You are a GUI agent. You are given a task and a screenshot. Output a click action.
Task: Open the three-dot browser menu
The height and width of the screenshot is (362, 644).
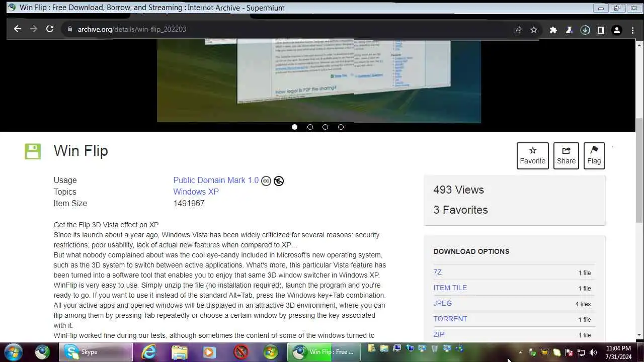[x=632, y=30]
